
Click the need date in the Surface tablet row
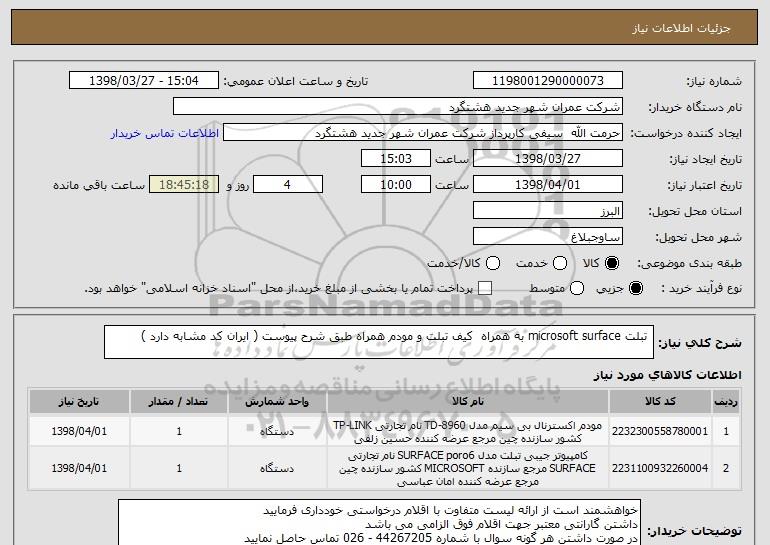coord(79,468)
